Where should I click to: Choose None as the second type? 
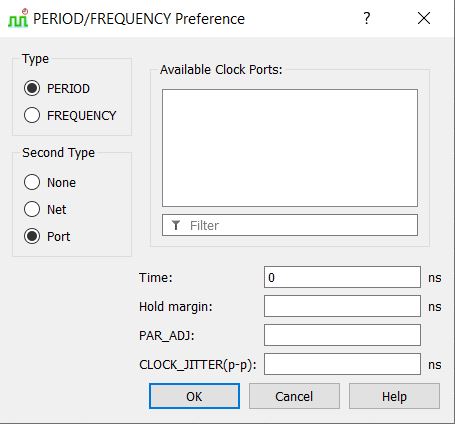point(32,182)
